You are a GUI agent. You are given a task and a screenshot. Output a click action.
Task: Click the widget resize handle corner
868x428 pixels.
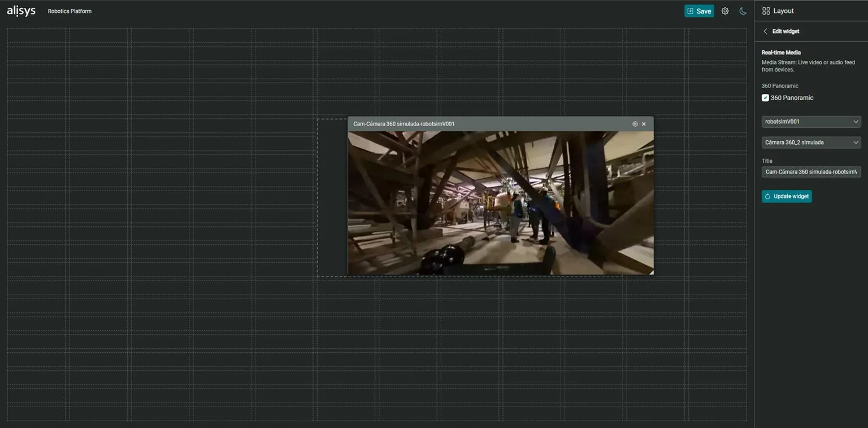tap(651, 273)
